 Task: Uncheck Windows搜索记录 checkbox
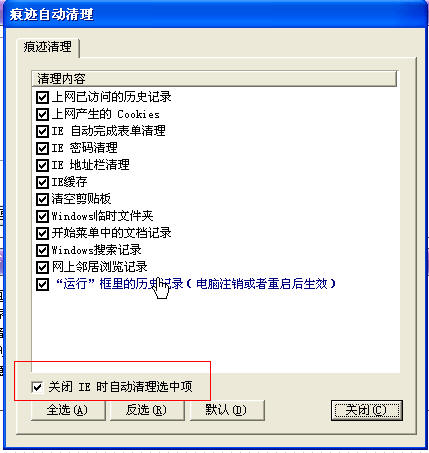point(42,250)
